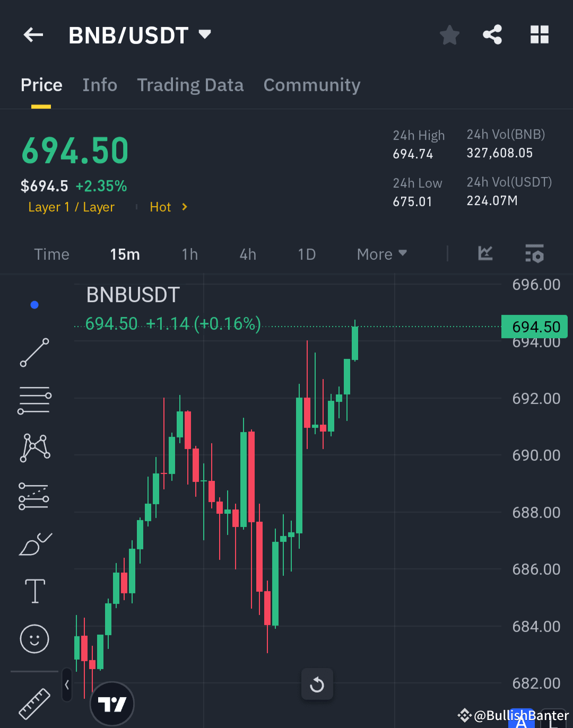Toggle the favorite star for BNB/USDT
This screenshot has width=573, height=728.
click(x=449, y=34)
